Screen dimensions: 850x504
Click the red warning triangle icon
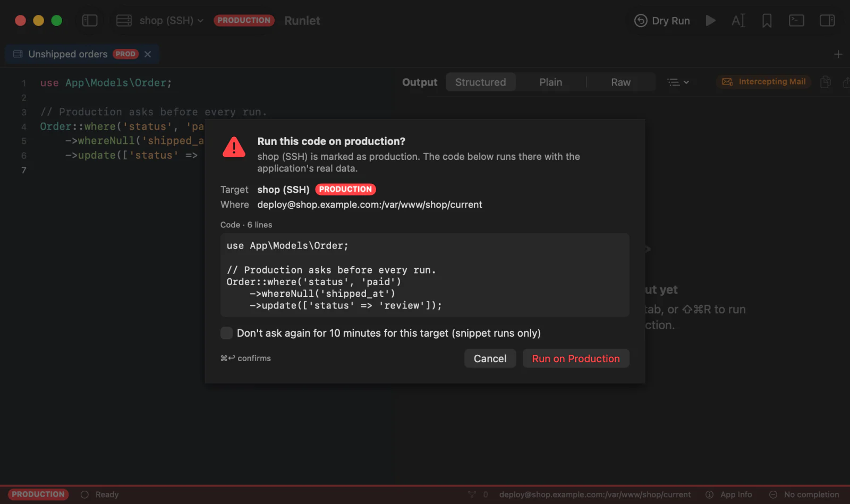[x=234, y=147]
